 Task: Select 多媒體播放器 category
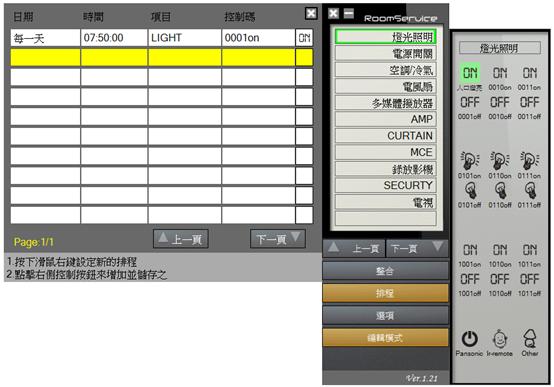(385, 103)
